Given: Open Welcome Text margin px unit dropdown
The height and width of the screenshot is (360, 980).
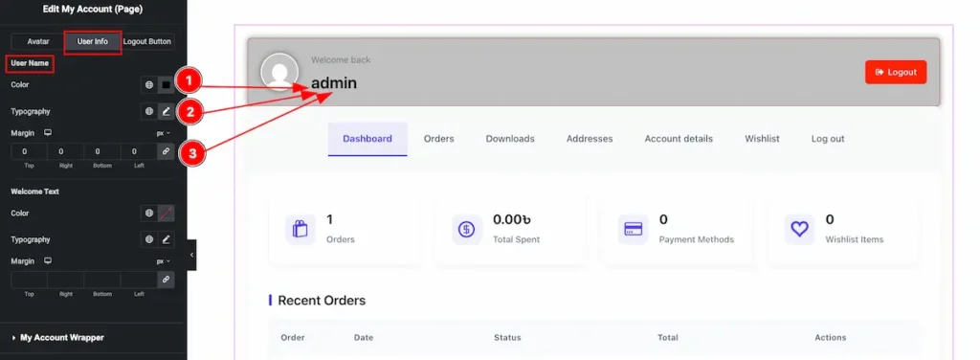Looking at the screenshot, I should click(x=163, y=261).
